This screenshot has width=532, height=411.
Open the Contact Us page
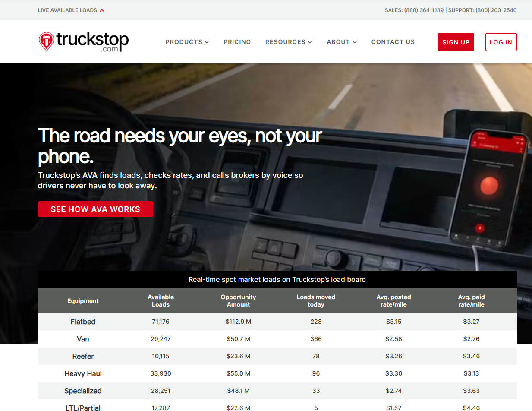[x=393, y=42]
